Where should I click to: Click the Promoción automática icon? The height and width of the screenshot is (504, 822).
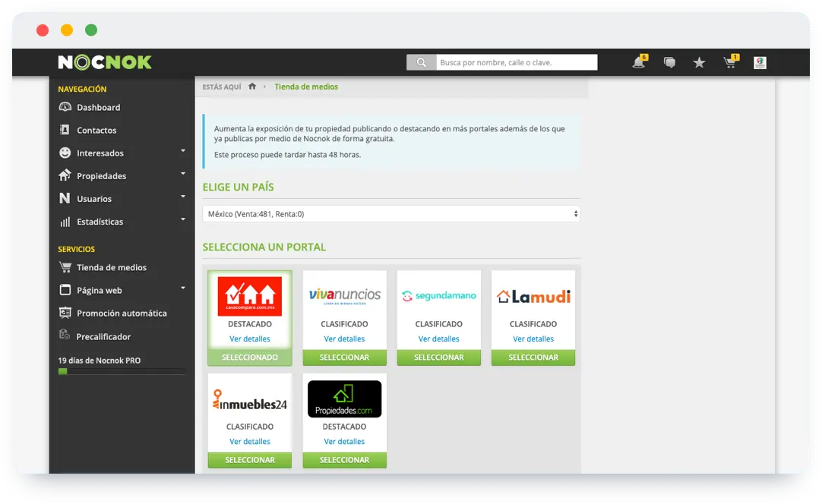(x=65, y=313)
